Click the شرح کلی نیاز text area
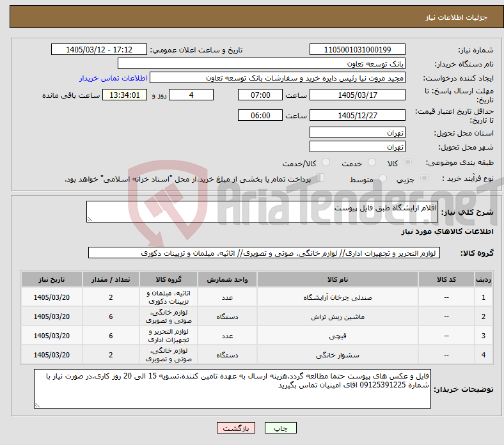The image size is (504, 445). [x=262, y=212]
